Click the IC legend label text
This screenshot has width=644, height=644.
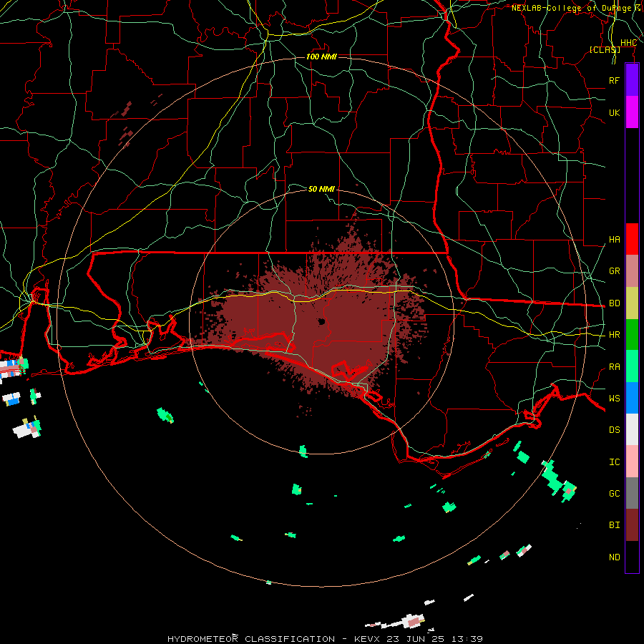pyautogui.click(x=615, y=462)
